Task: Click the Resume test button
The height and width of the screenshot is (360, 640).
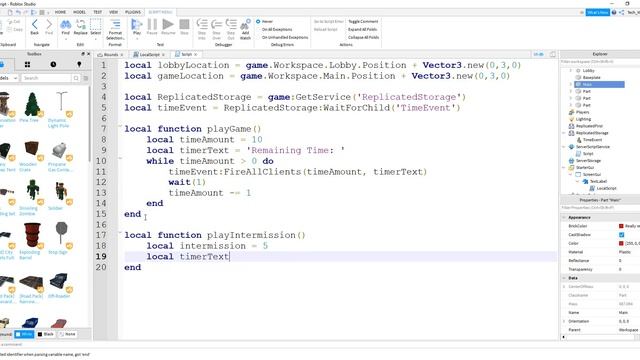Action: [168, 24]
